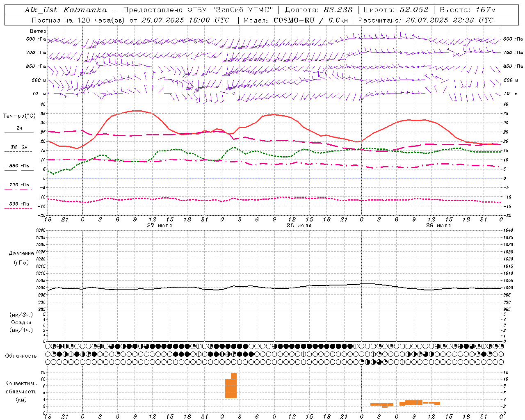Viewport: 525px width, 420px height.
Task: Click the Облачность row label
Action: point(21,356)
